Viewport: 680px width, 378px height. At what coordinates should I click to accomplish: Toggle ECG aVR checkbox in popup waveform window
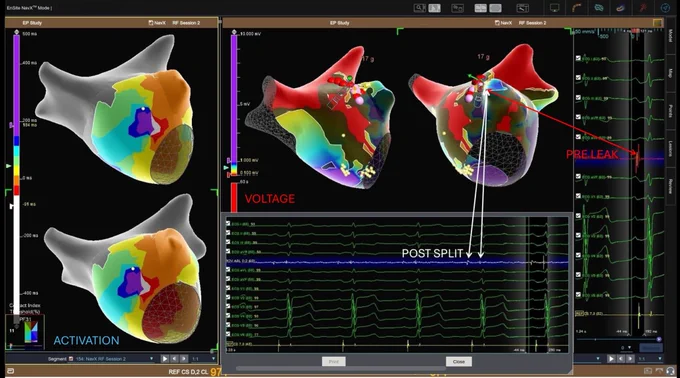228,251
